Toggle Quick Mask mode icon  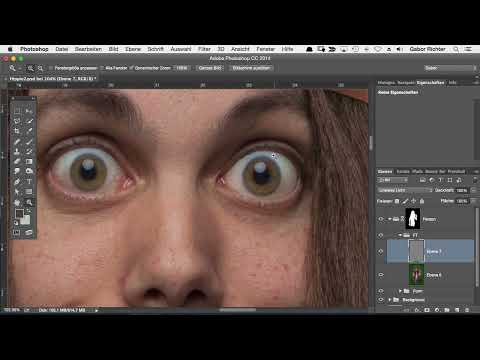coord(17,233)
